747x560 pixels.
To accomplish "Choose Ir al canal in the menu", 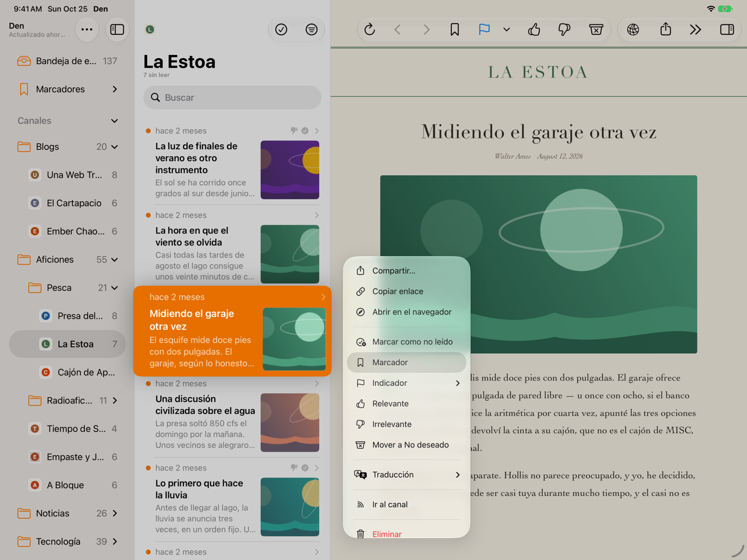I will (407, 505).
